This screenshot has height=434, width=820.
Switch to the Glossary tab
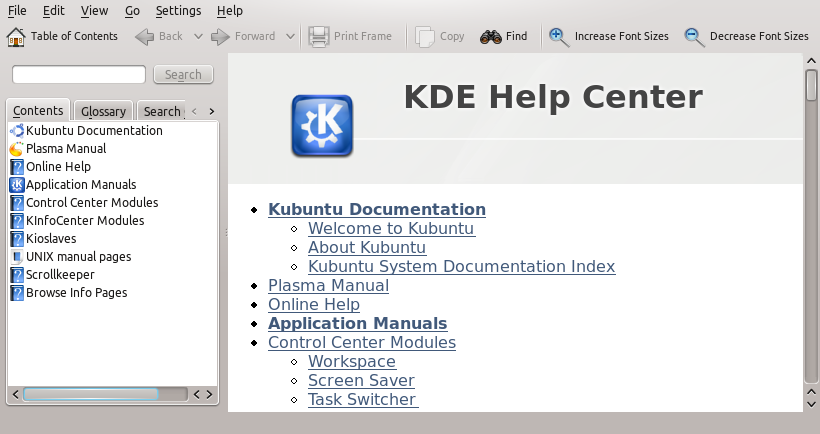pos(103,112)
